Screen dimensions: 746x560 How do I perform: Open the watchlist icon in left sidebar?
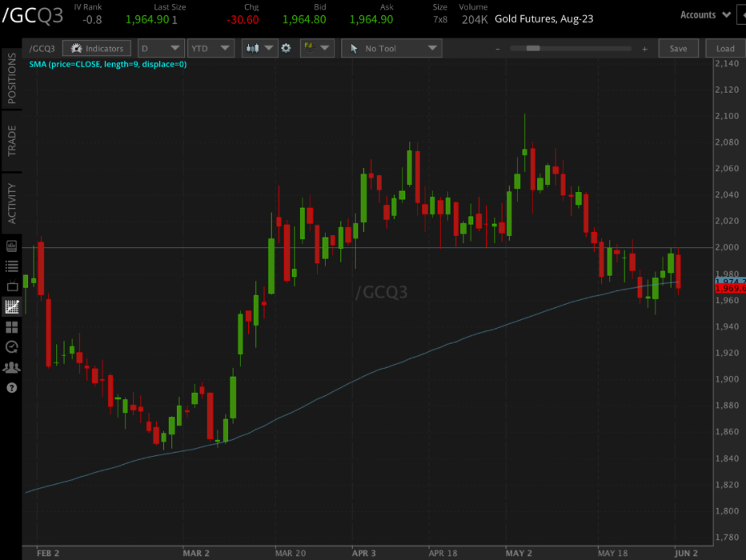tap(10, 266)
